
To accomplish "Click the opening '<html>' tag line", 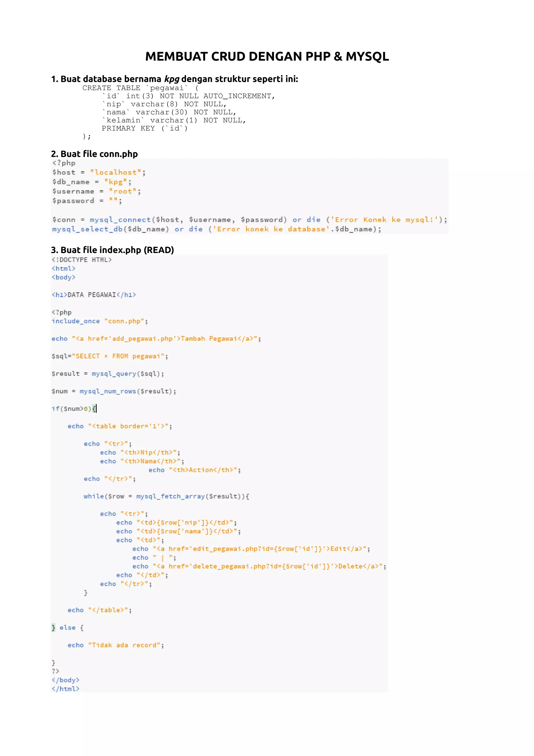I will click(x=64, y=268).
